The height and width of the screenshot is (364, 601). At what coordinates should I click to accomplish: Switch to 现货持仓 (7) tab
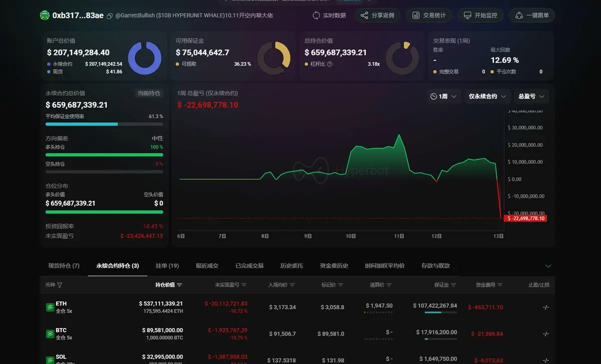click(64, 266)
